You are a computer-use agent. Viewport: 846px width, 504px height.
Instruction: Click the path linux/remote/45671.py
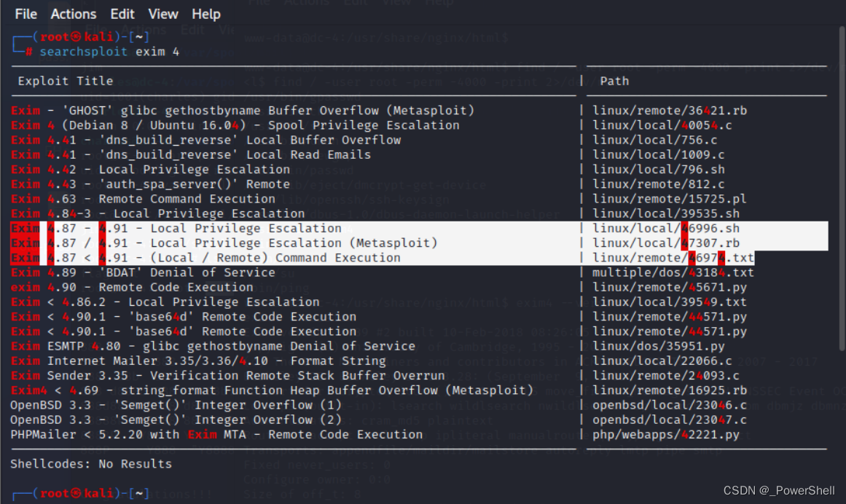pos(670,287)
